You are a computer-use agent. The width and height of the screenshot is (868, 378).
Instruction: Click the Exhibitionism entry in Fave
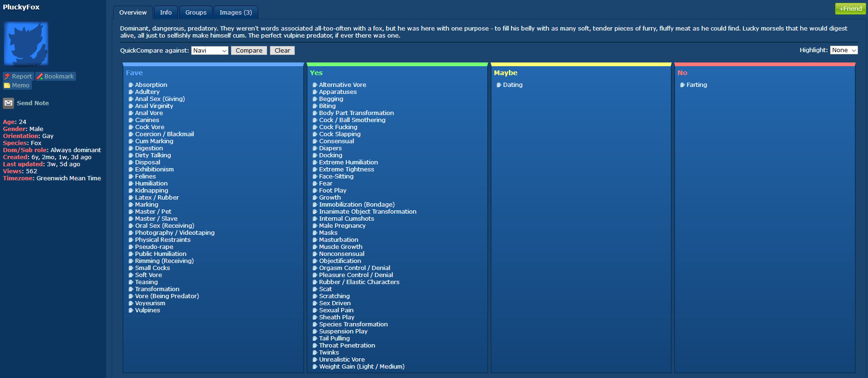tap(154, 170)
